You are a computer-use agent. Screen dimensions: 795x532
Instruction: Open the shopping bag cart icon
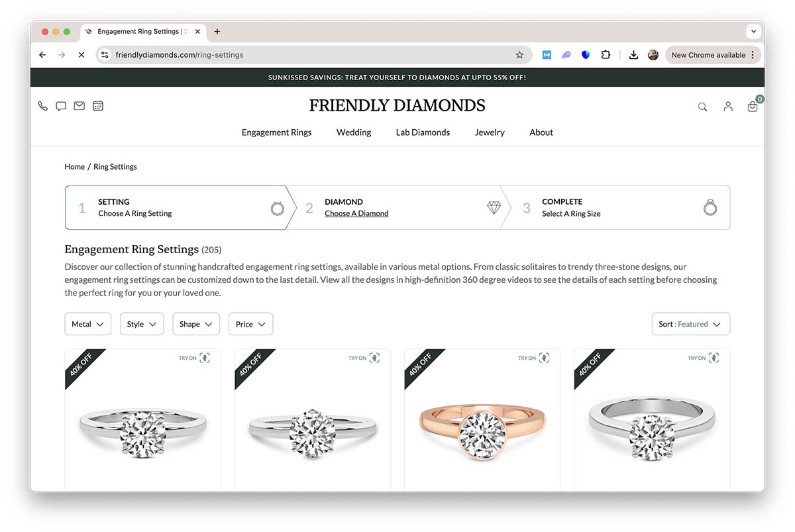[753, 106]
